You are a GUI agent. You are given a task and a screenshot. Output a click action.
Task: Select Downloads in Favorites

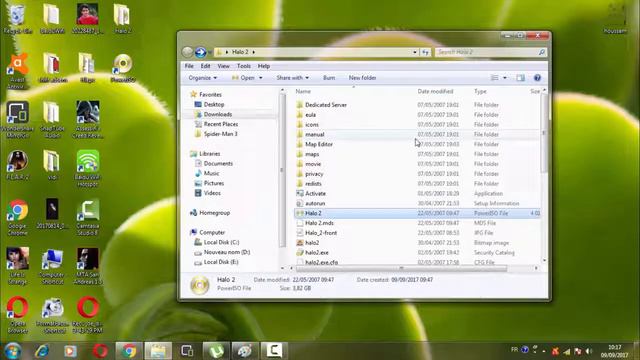point(218,114)
